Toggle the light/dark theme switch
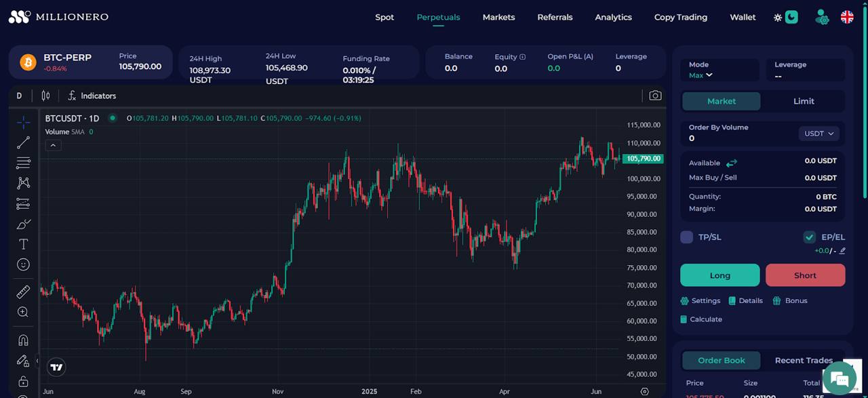Screen dimensions: 868x398 point(785,18)
